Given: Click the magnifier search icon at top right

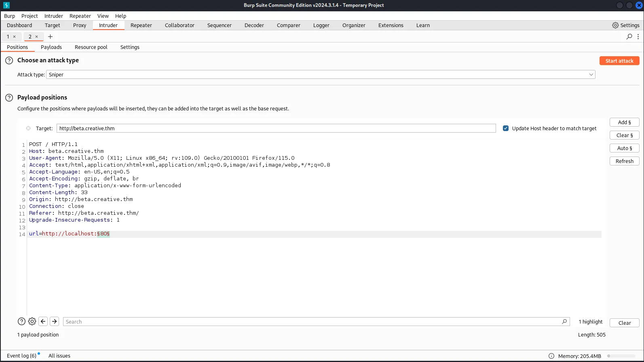Looking at the screenshot, I should click(629, 37).
